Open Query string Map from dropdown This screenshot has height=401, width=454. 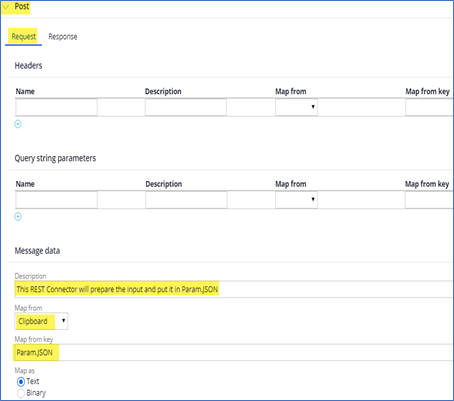296,199
